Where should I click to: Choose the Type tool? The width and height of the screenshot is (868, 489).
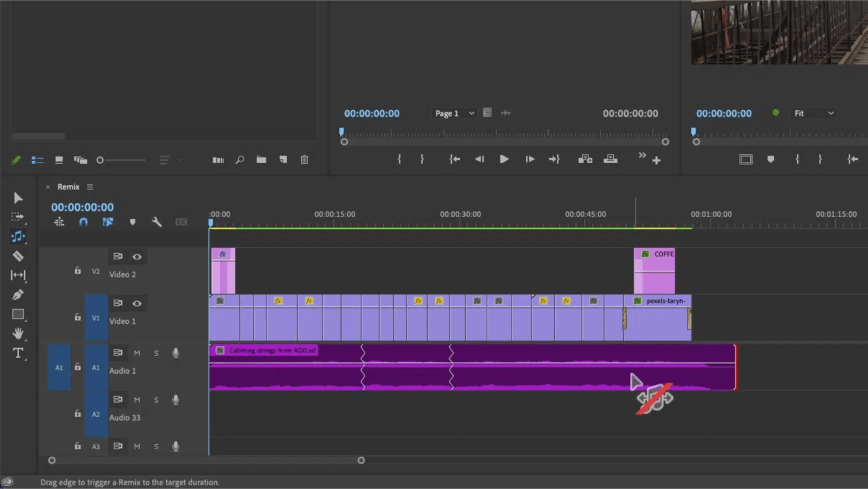[x=17, y=353]
